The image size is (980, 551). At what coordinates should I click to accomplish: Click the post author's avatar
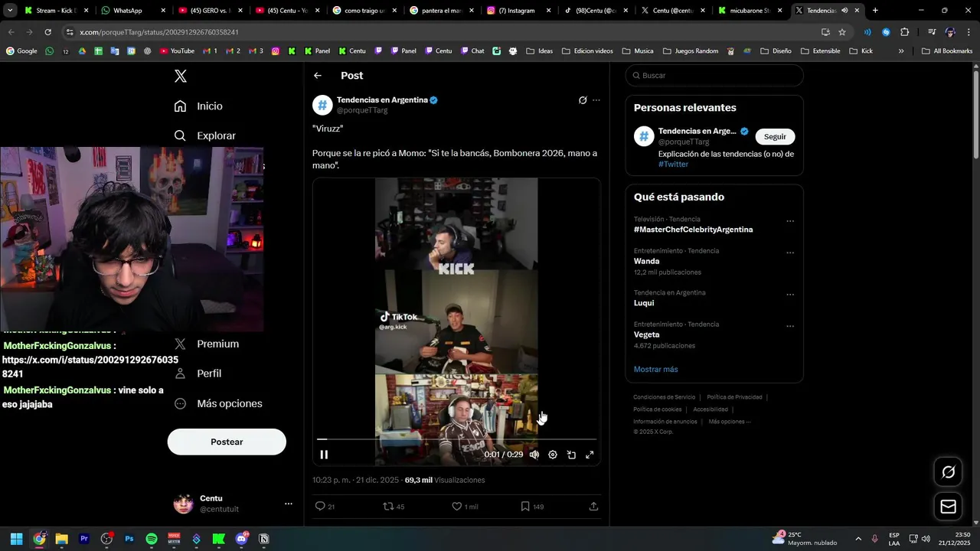(x=322, y=105)
